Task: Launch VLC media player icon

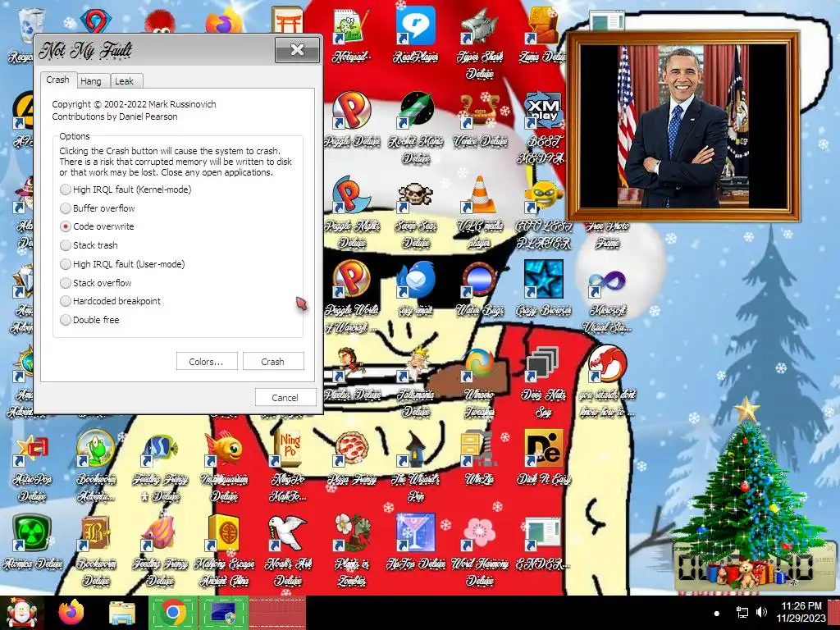Action: (x=480, y=212)
